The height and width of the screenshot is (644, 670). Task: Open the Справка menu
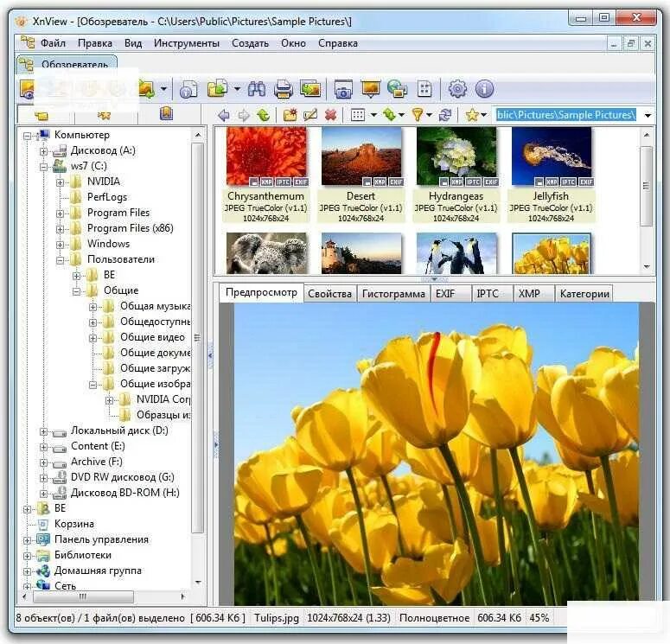tap(337, 43)
